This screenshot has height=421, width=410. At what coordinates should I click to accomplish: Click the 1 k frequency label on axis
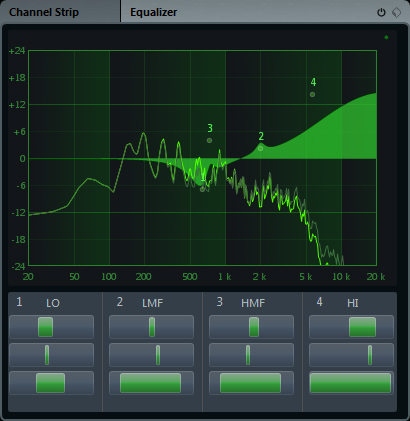225,277
